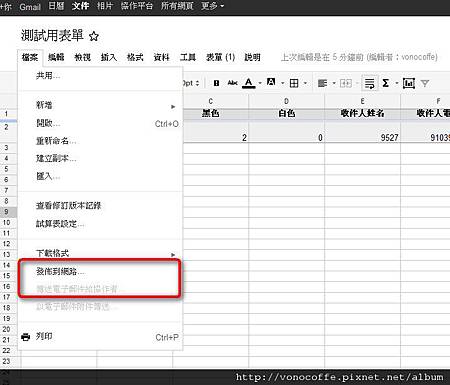Open the background color dropdown arrow
This screenshot has height=385, width=450.
click(x=283, y=83)
